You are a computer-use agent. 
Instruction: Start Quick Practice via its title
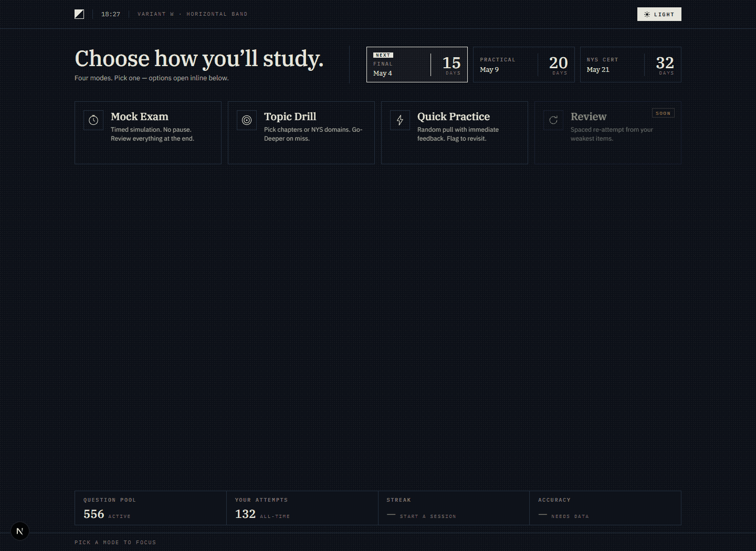point(454,116)
